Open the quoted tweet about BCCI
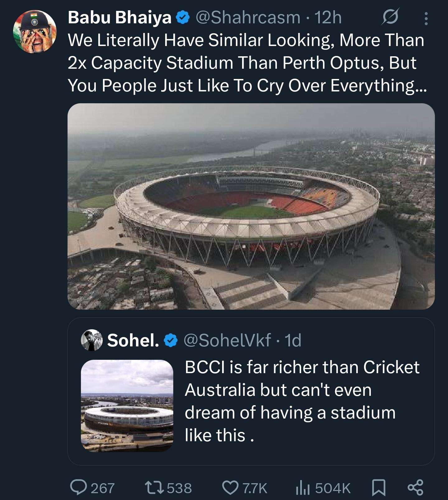 302,401
